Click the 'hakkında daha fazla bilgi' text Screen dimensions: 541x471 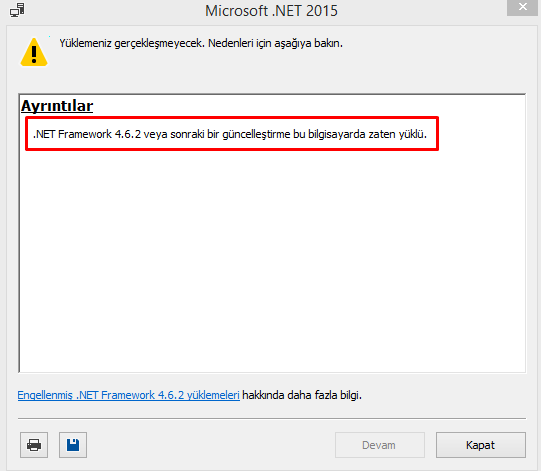click(x=302, y=395)
